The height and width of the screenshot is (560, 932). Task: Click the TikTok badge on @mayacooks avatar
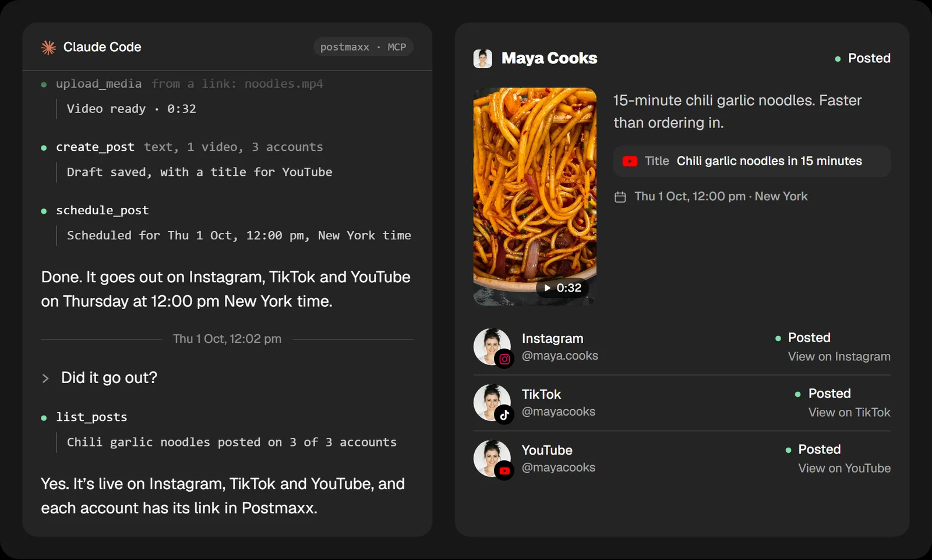pyautogui.click(x=504, y=415)
